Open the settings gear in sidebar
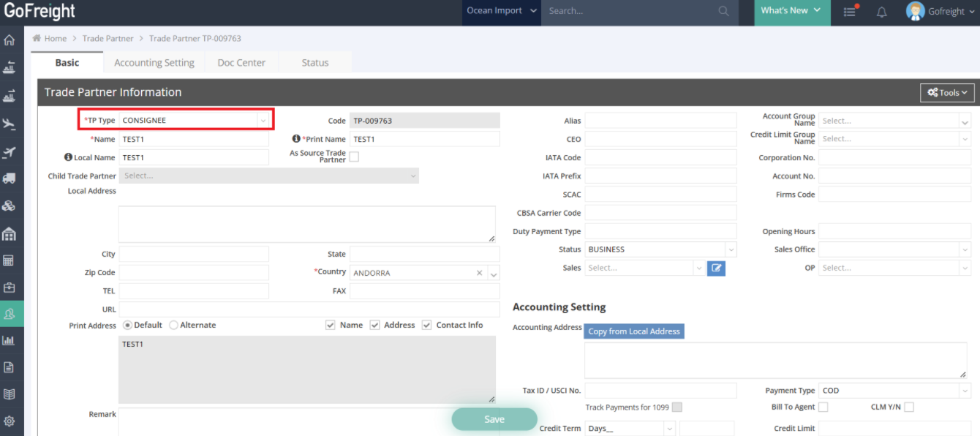The image size is (980, 436). pyautogui.click(x=10, y=421)
